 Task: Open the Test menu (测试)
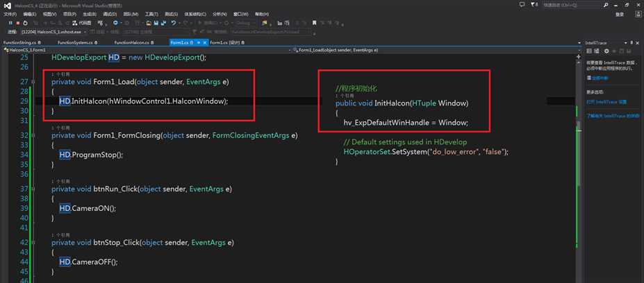(x=172, y=14)
